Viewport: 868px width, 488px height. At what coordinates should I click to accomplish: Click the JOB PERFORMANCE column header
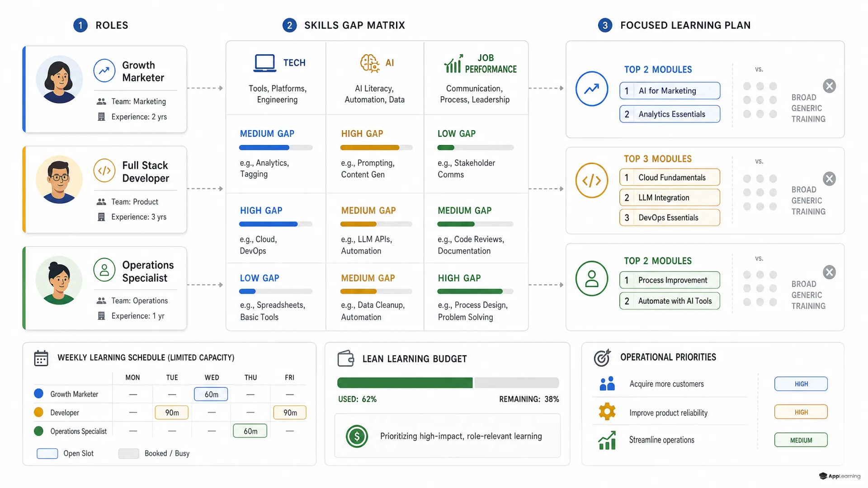[x=491, y=64]
